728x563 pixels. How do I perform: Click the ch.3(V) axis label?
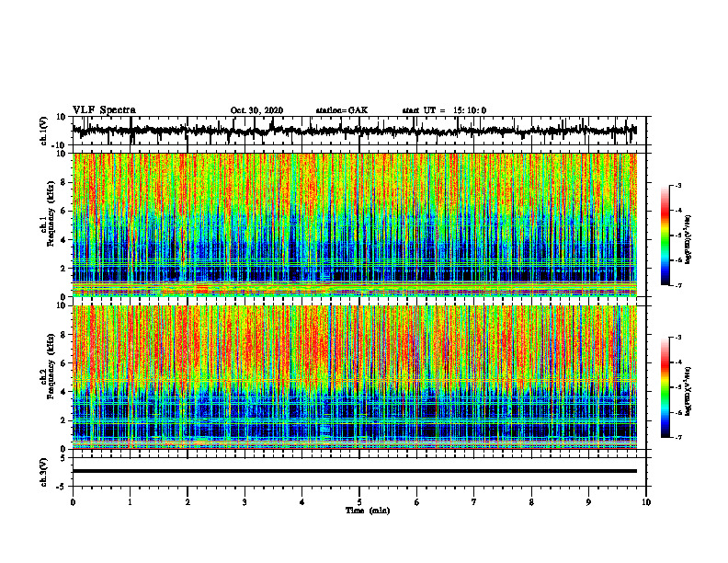[44, 472]
